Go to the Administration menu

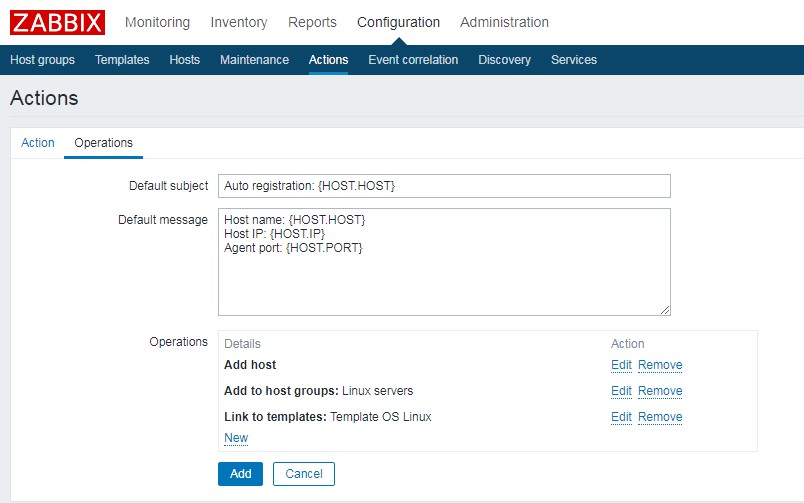504,22
